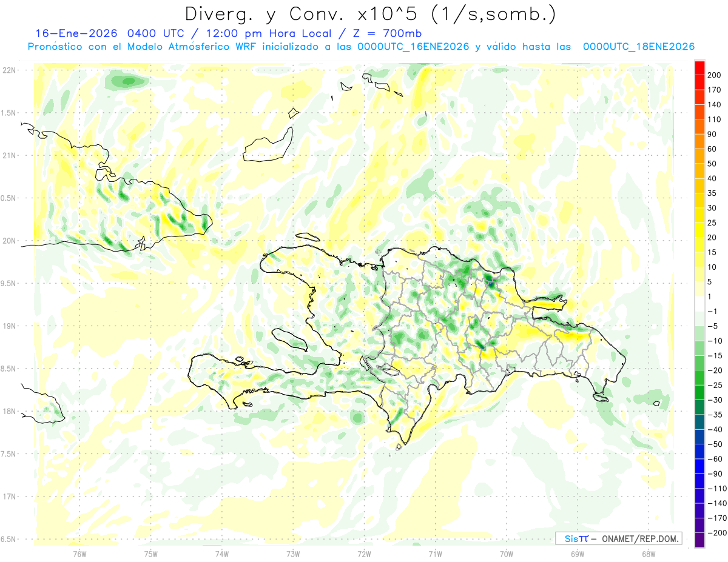The height and width of the screenshot is (562, 728).
Task: Click the -110 color scale value
Action: tap(718, 488)
